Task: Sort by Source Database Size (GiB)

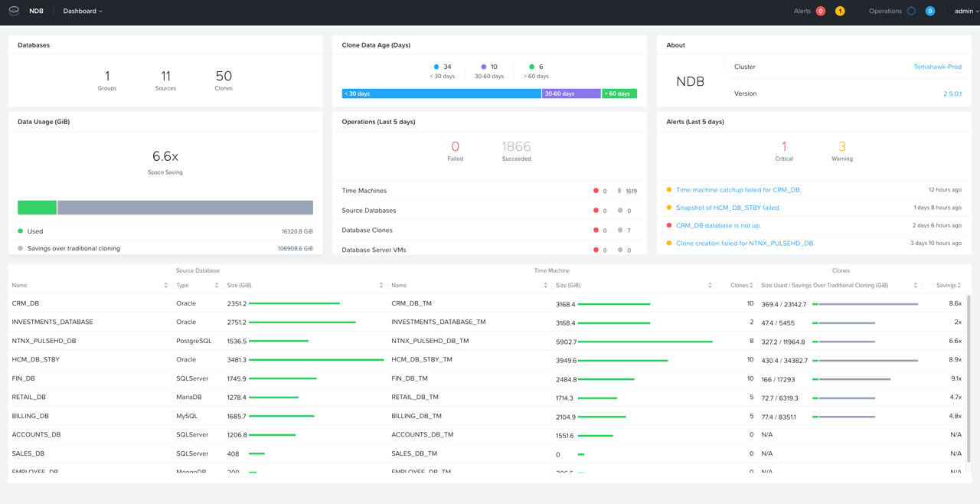Action: [x=381, y=286]
